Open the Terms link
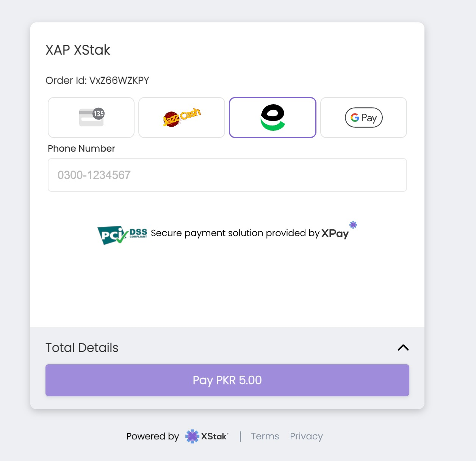The width and height of the screenshot is (476, 461). (x=265, y=436)
